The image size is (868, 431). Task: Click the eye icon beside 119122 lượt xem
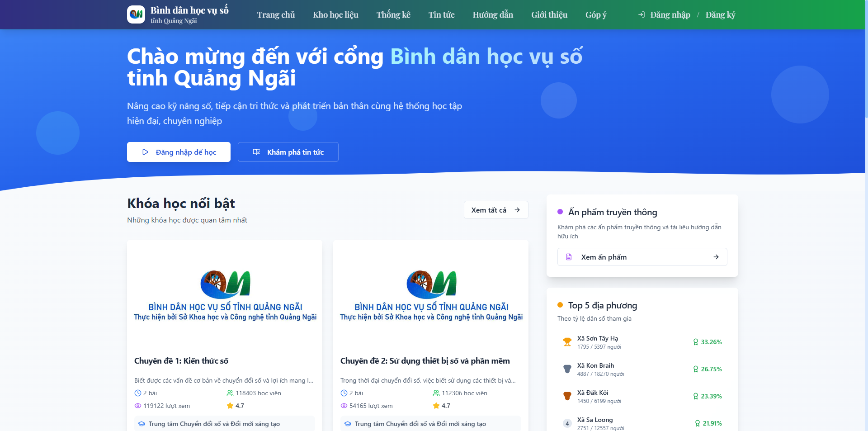138,406
